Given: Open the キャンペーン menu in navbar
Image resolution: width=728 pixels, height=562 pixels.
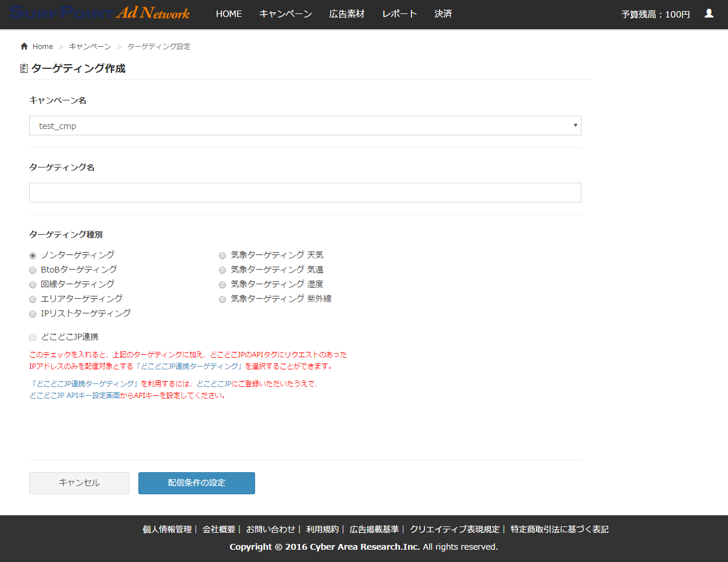Looking at the screenshot, I should click(285, 14).
